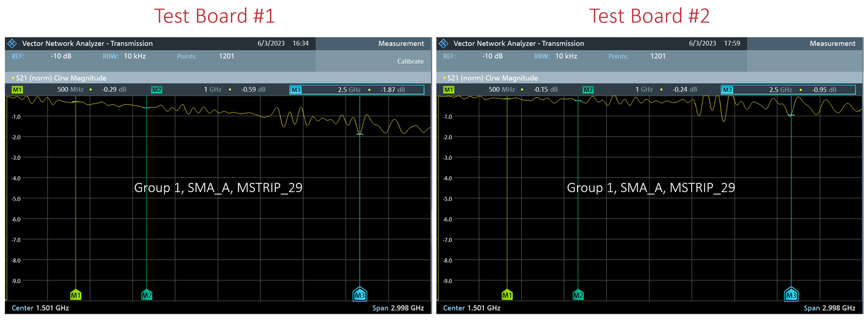Select the M1 marker flag at the bottom of Test Board #2
The height and width of the screenshot is (320, 868).
coord(507,295)
